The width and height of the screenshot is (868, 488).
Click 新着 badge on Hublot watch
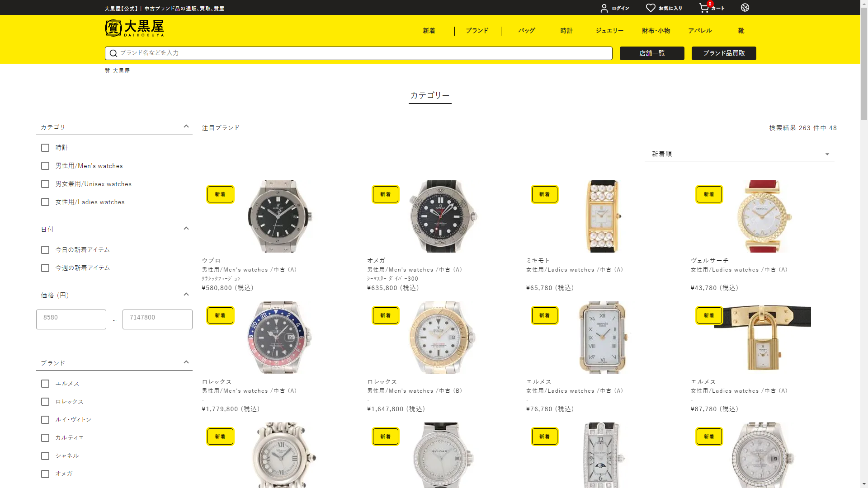click(x=220, y=194)
